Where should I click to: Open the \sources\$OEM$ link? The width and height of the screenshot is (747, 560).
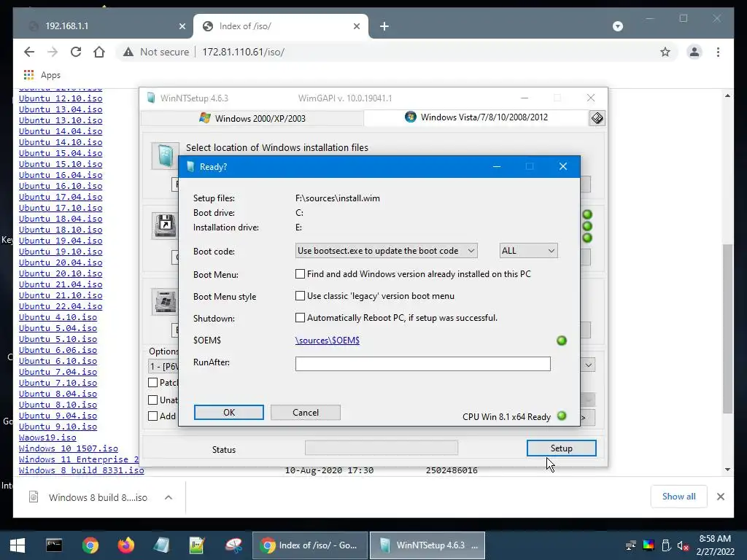coord(328,341)
